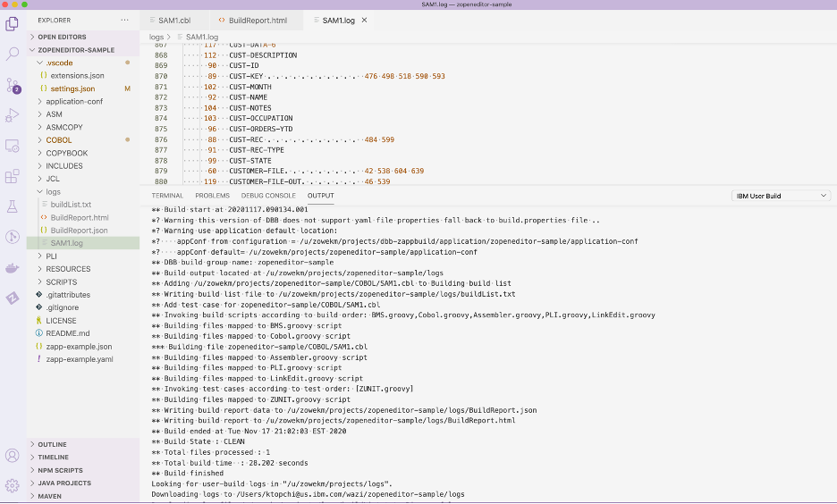Expand the SCRIPTS folder
Viewport: 837px width, 504px height.
click(83, 281)
